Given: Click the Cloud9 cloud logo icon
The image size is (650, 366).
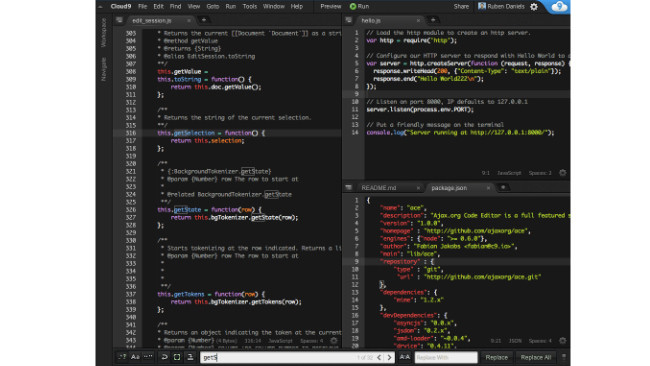Looking at the screenshot, I should pos(559,7).
